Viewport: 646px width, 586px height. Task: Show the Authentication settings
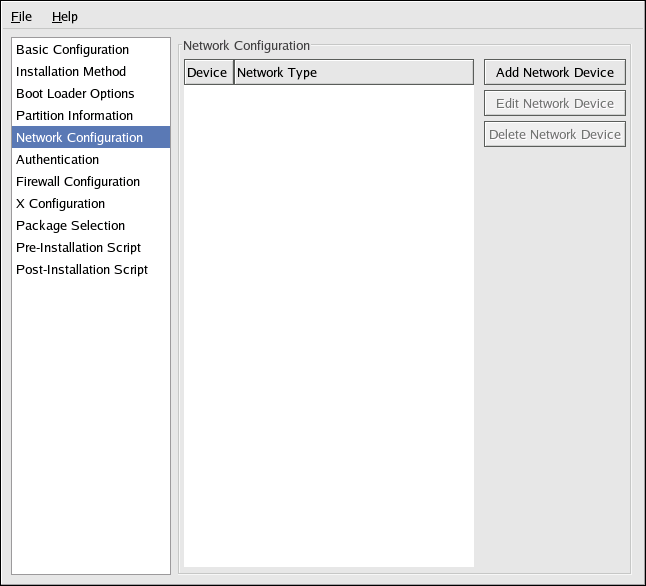(58, 160)
